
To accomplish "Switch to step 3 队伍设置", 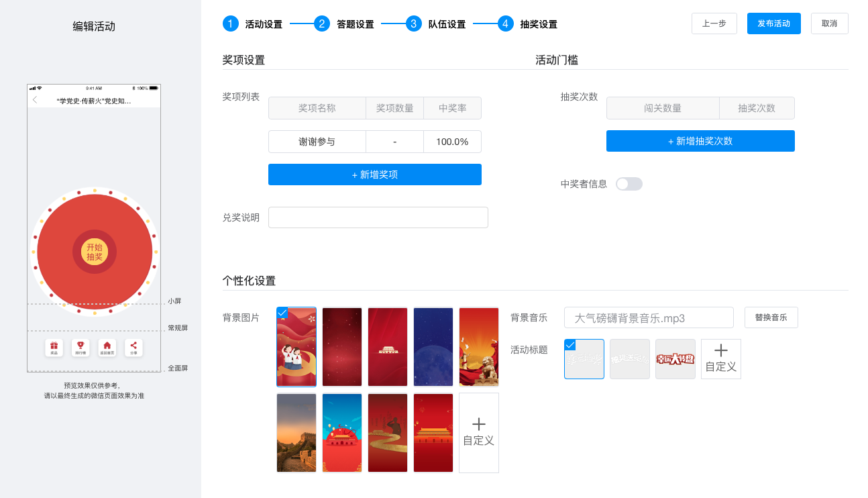I will (435, 24).
